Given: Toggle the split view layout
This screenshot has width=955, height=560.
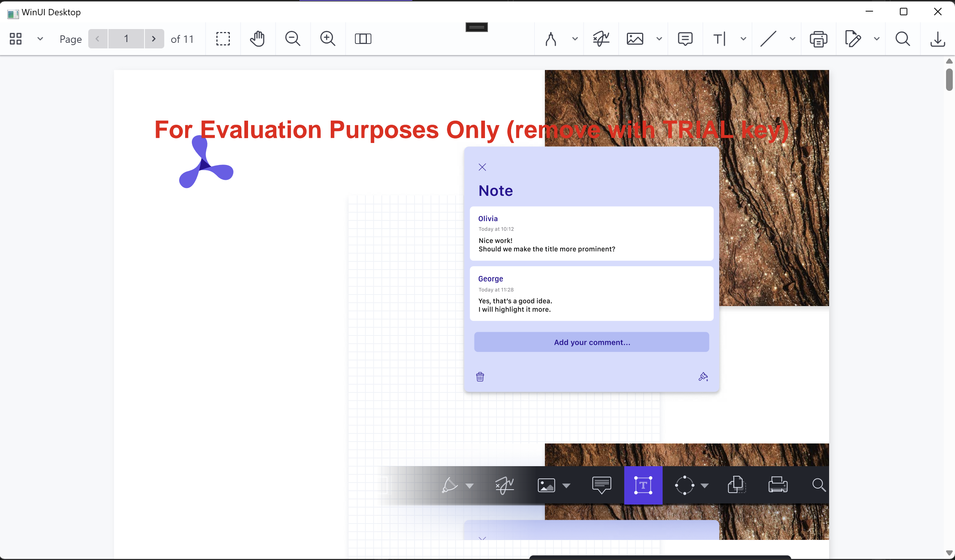Looking at the screenshot, I should pyautogui.click(x=363, y=38).
